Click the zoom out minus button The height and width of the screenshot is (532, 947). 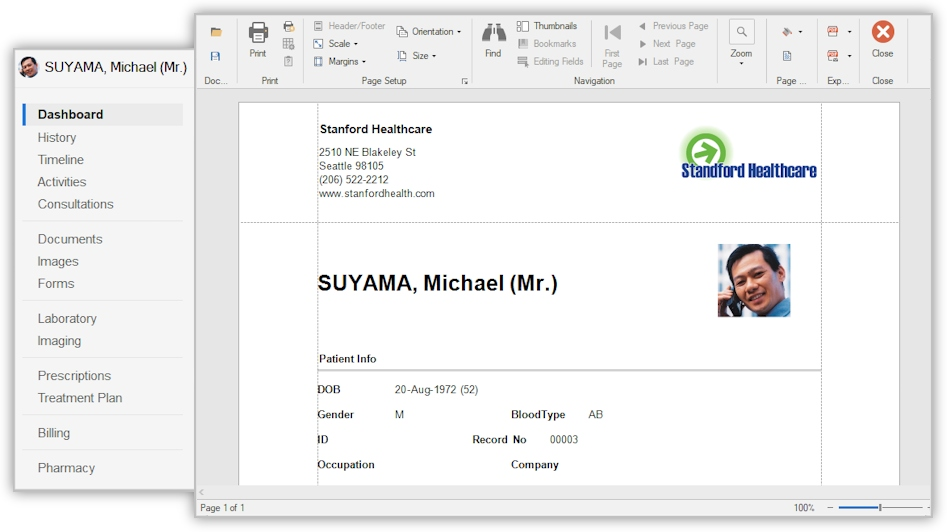click(830, 508)
